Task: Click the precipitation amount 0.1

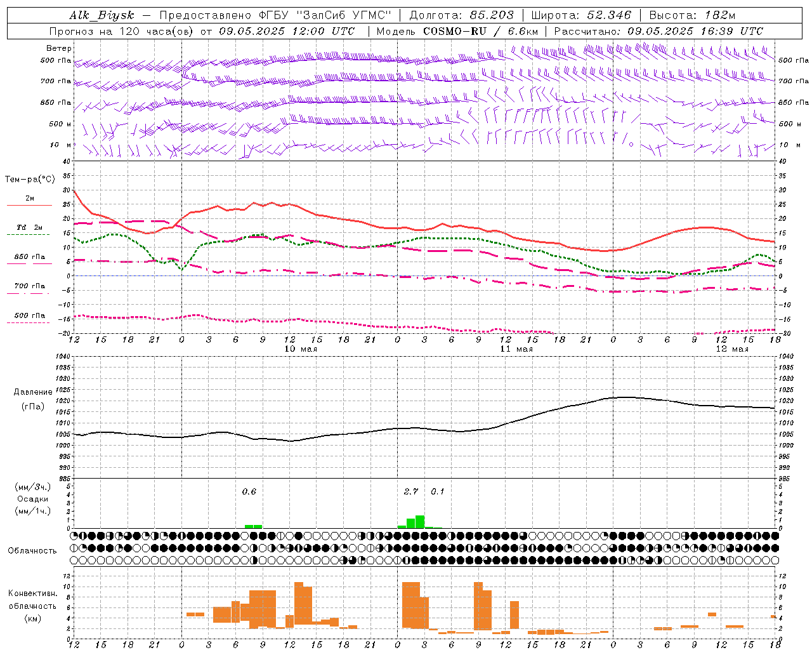Action: point(438,491)
